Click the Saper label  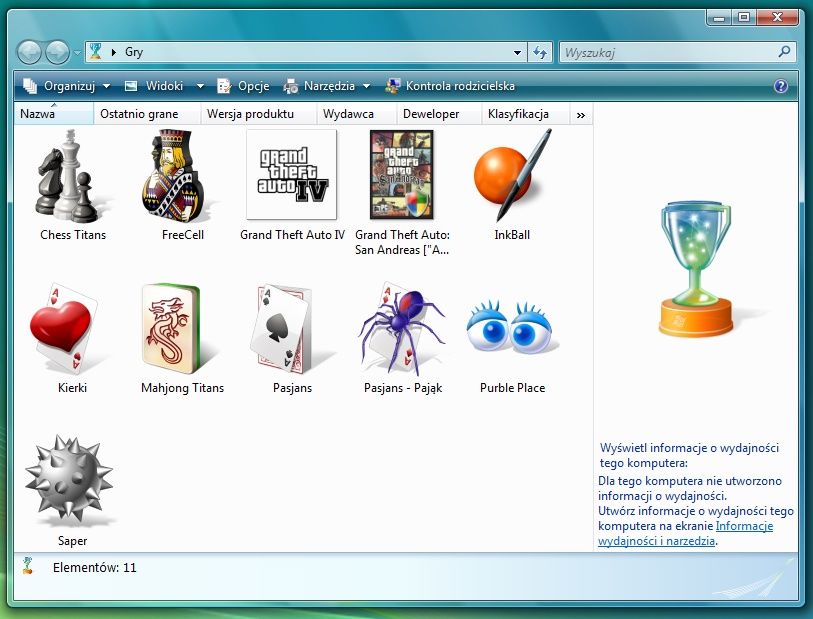73,541
